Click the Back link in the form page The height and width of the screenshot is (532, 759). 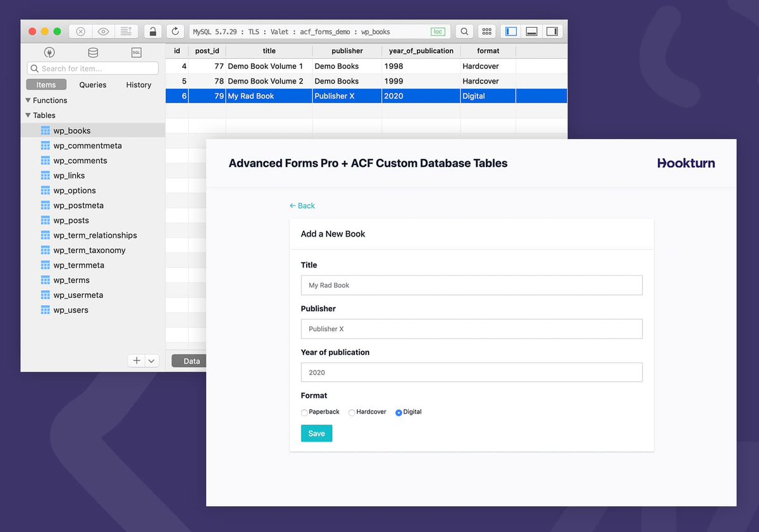[x=302, y=206]
